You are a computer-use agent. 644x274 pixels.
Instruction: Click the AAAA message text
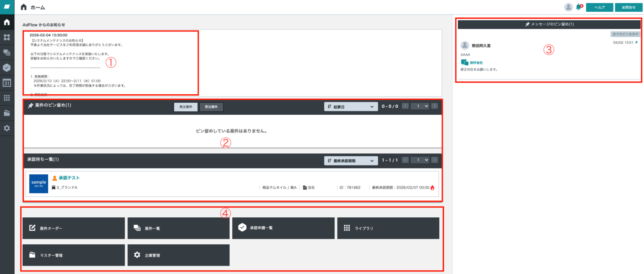coord(465,55)
